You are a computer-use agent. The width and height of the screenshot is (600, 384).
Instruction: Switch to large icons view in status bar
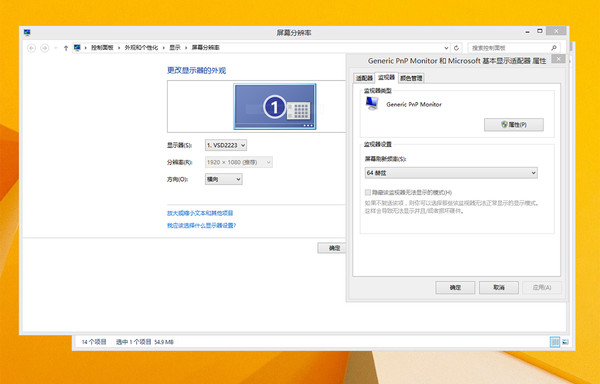coord(565,342)
